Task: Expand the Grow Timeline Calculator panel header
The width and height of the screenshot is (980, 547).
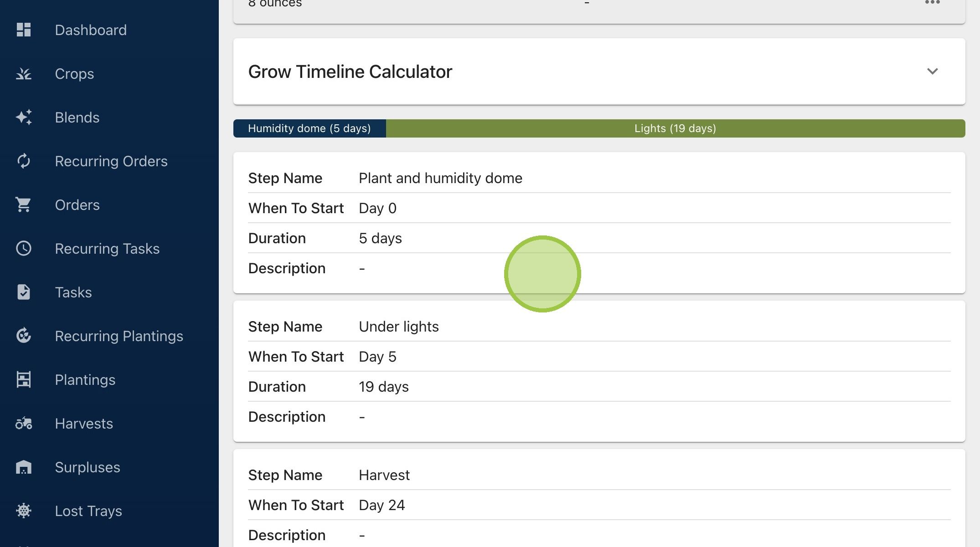Action: coord(599,72)
